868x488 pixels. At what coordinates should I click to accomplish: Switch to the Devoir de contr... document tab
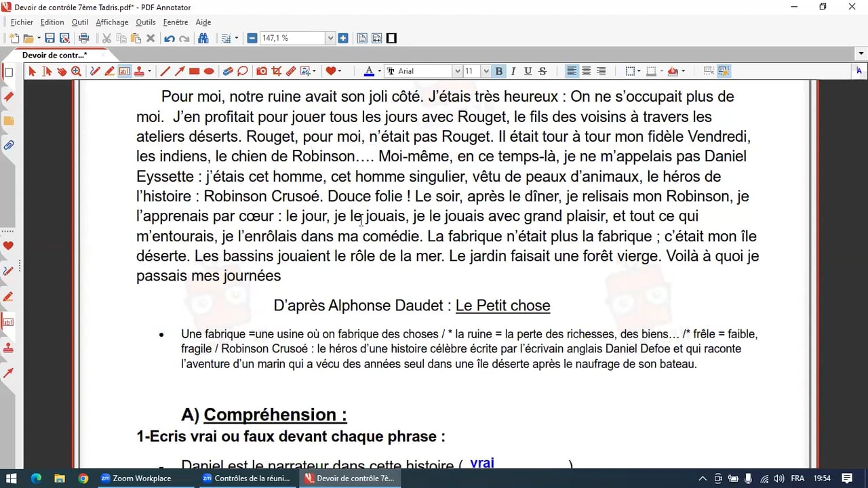coord(54,55)
